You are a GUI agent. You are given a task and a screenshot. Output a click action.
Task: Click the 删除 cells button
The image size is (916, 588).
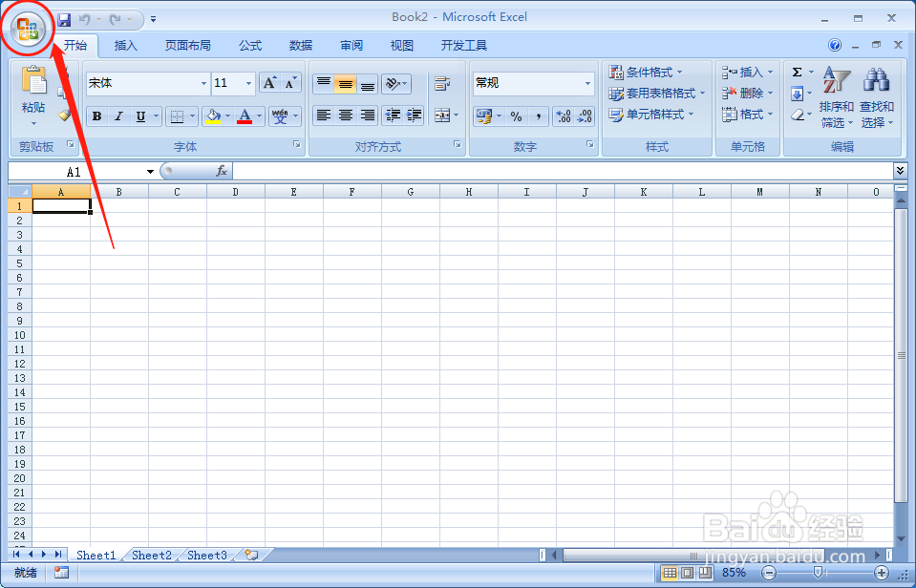747,94
